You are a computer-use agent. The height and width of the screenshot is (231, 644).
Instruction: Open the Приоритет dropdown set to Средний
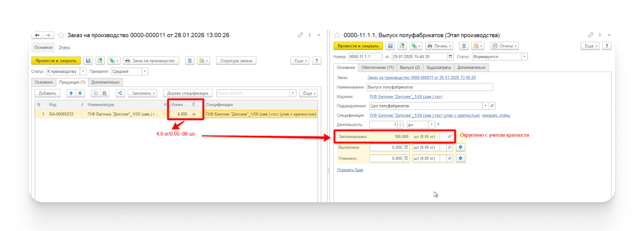click(145, 71)
